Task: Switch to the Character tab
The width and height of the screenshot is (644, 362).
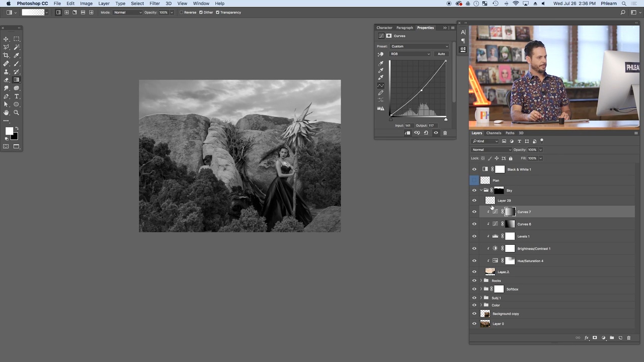Action: point(384,28)
